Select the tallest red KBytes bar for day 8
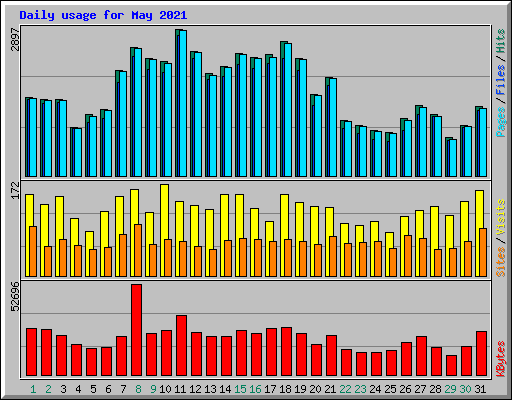 (136, 330)
